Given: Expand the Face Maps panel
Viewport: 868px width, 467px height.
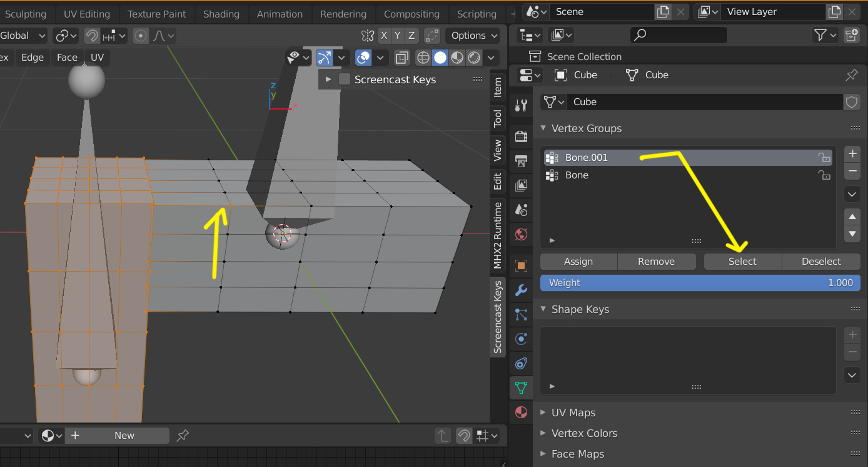Looking at the screenshot, I should coord(543,454).
